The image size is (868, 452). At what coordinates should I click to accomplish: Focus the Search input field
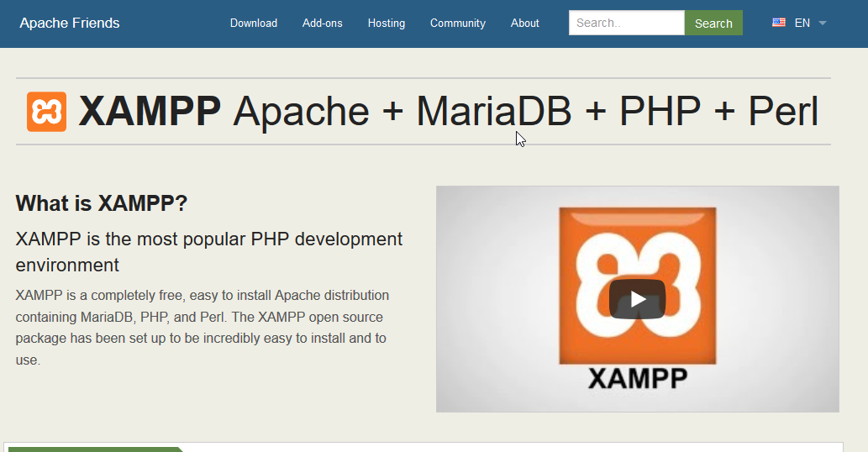(627, 23)
